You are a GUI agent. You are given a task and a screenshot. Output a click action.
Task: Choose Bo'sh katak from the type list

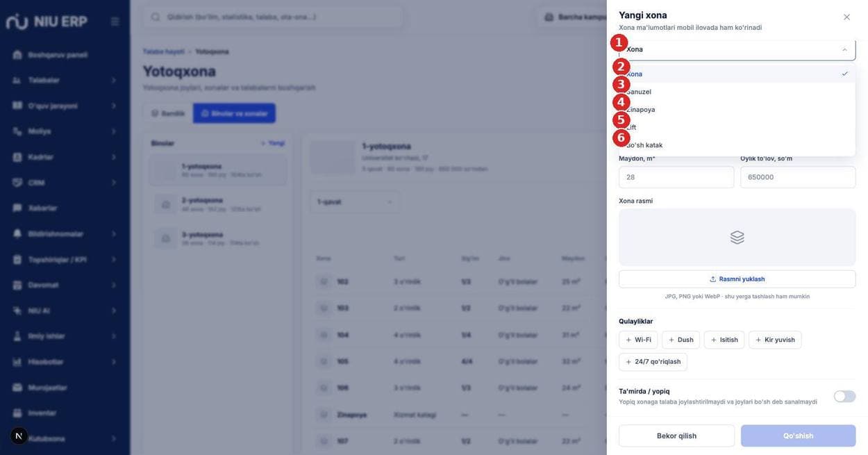(737, 145)
